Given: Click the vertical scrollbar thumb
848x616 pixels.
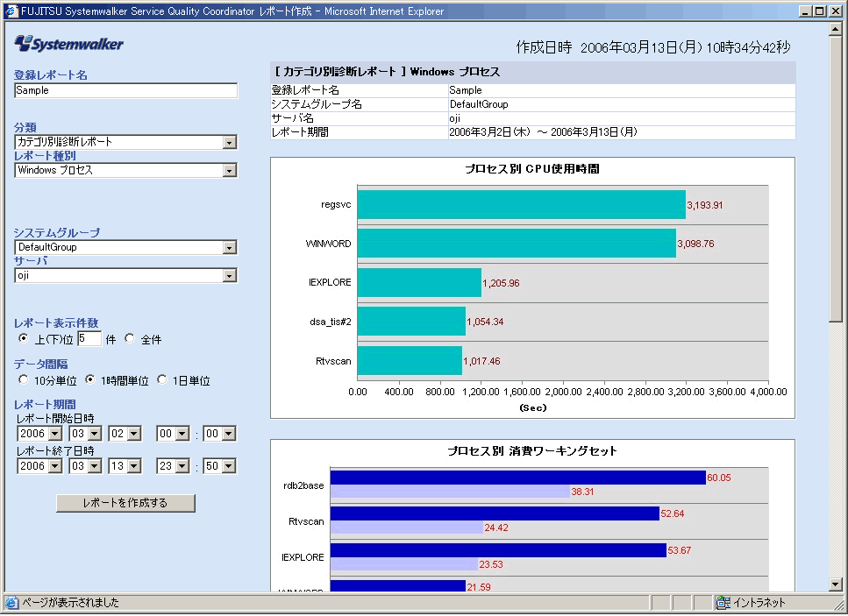Looking at the screenshot, I should point(836,180).
